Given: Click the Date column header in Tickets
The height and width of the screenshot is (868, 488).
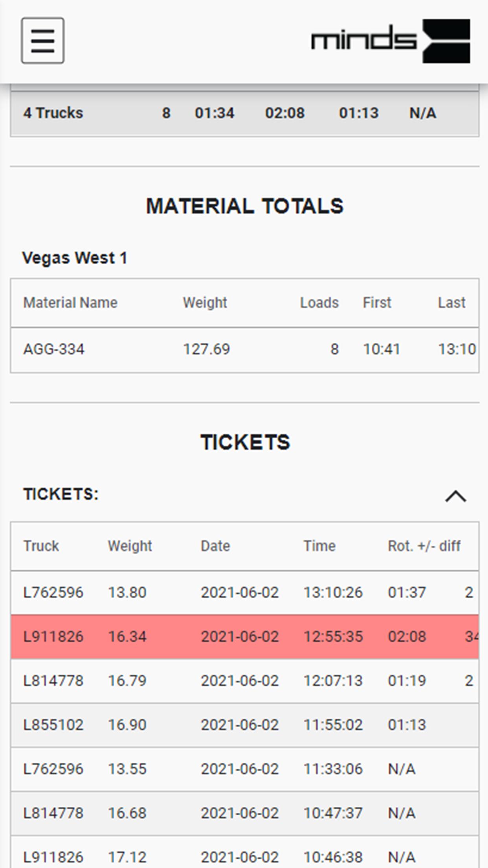Looking at the screenshot, I should tap(215, 546).
